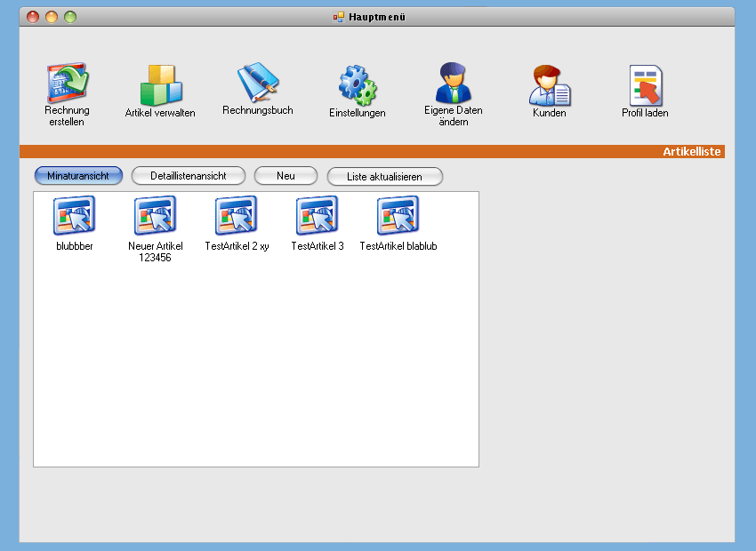Click the "TestArtikel 2 xy" name text
756x551 pixels.
(x=237, y=246)
